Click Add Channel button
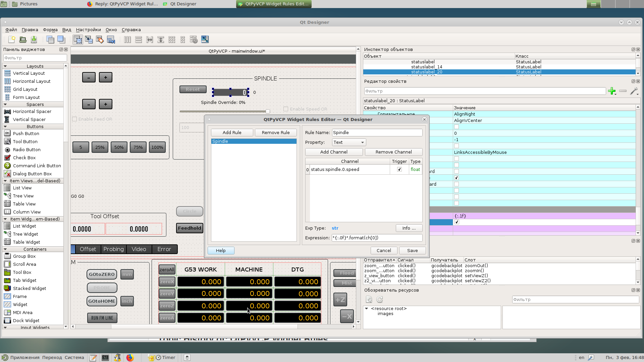 tap(334, 152)
